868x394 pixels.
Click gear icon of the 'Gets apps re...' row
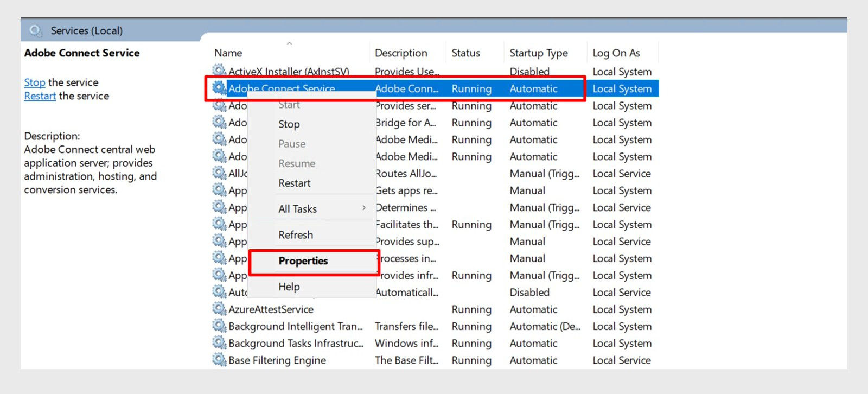click(219, 190)
